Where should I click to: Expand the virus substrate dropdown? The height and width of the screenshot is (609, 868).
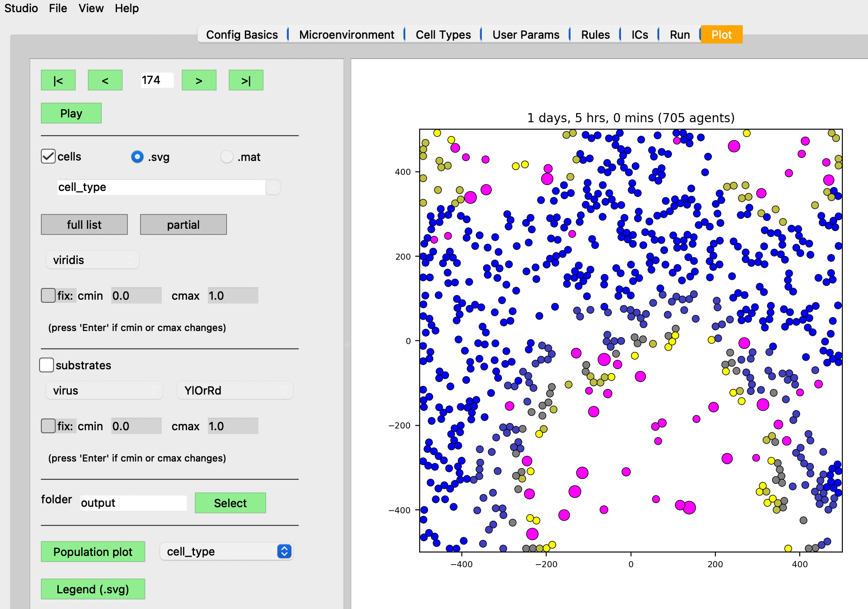104,390
